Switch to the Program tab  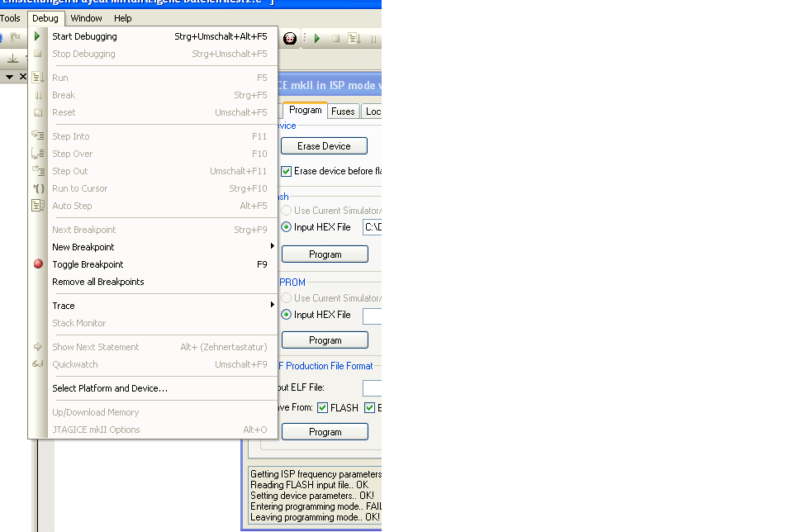point(305,110)
